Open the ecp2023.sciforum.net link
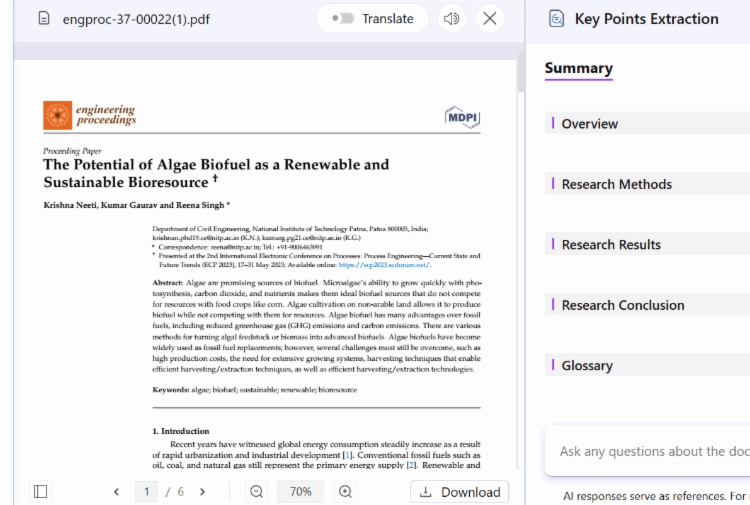 click(384, 265)
